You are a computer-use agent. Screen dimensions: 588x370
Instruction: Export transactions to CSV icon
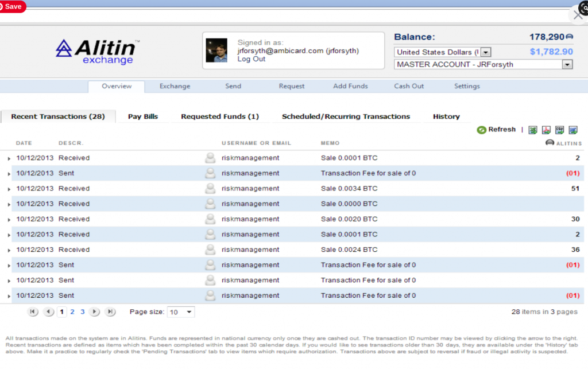(x=559, y=130)
